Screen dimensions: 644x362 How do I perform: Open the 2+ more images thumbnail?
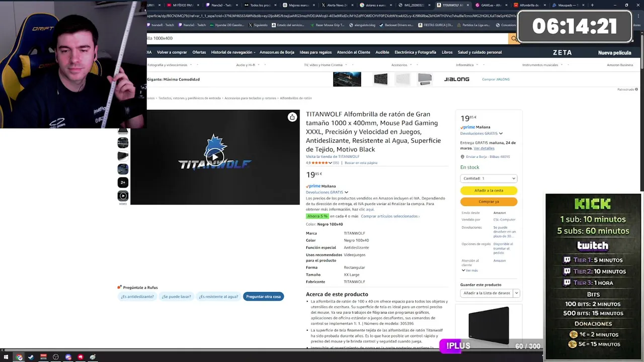click(123, 182)
